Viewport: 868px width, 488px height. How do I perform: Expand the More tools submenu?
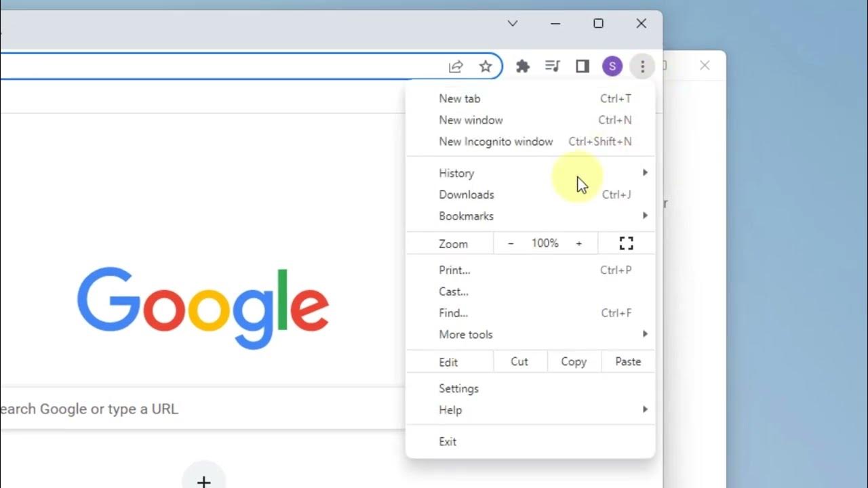(x=530, y=334)
